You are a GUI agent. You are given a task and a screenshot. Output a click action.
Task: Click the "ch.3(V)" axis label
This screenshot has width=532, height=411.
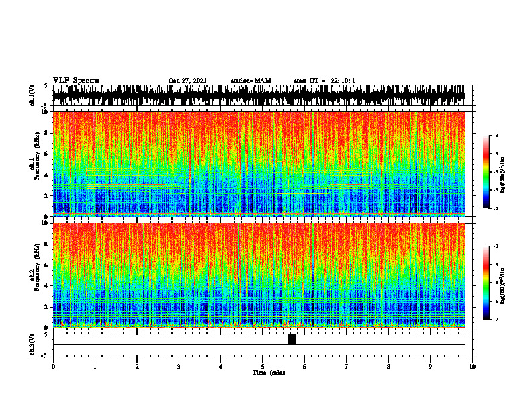(32, 345)
